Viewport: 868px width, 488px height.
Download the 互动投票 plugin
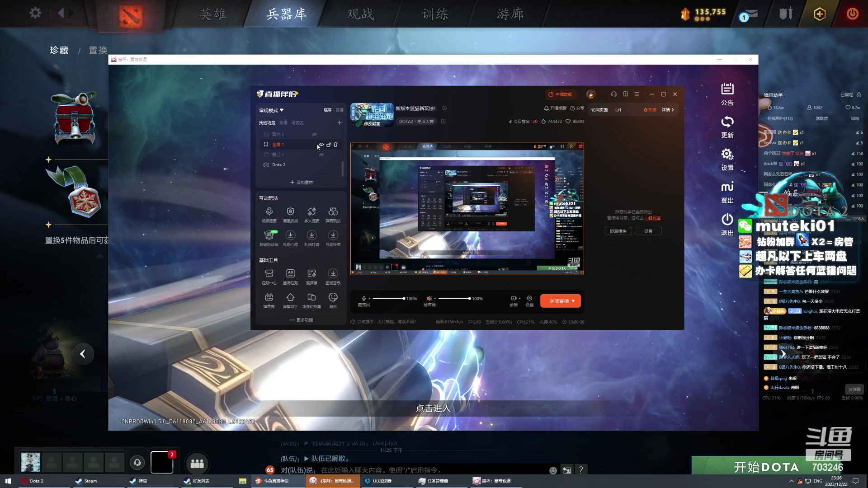click(x=333, y=238)
